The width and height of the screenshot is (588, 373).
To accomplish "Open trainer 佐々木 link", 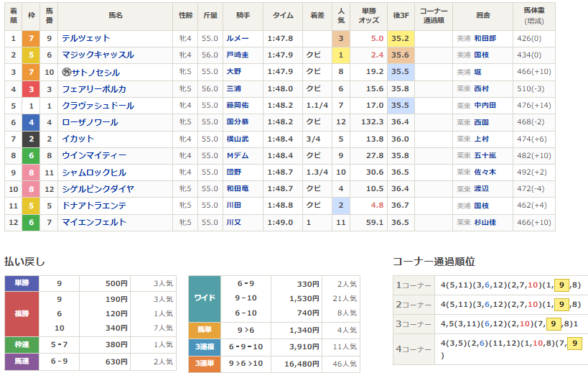I will click(485, 172).
